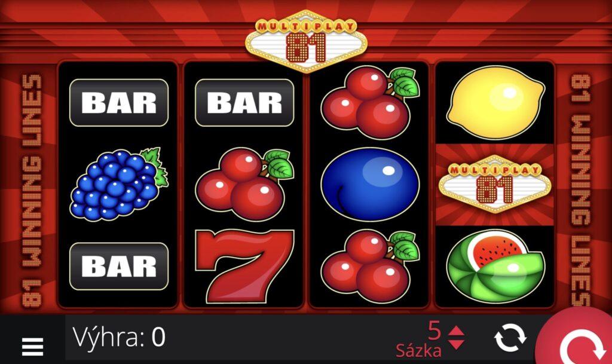Increase bet with the up arrow

tap(456, 331)
